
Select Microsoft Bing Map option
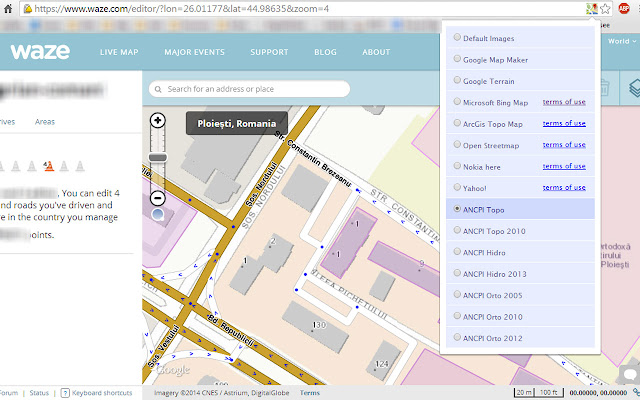click(520, 102)
